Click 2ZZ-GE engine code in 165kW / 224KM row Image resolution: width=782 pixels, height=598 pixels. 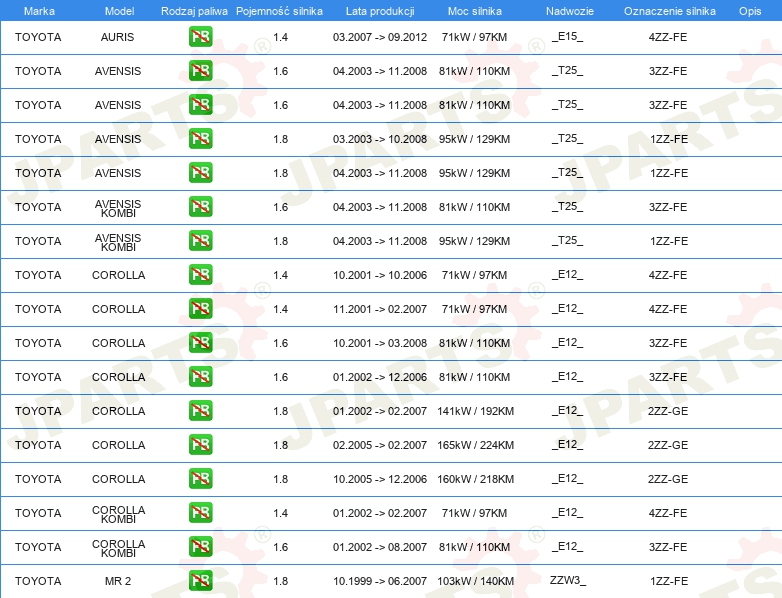coord(668,445)
